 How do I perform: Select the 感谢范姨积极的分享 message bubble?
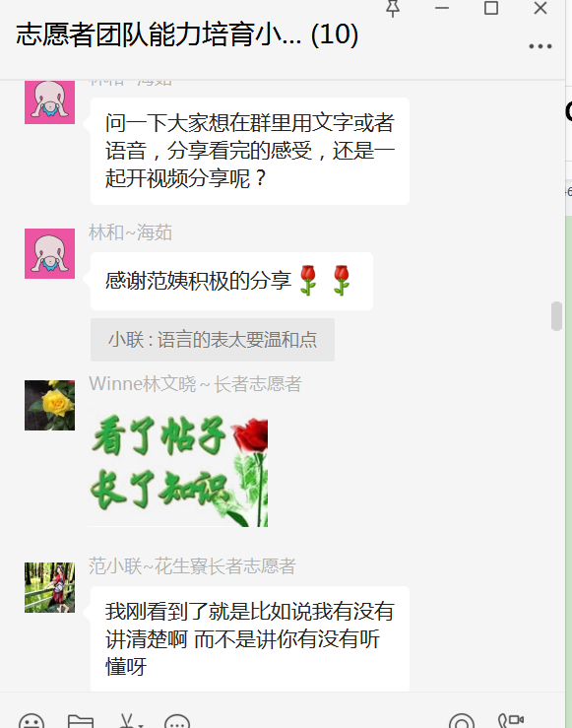[231, 281]
